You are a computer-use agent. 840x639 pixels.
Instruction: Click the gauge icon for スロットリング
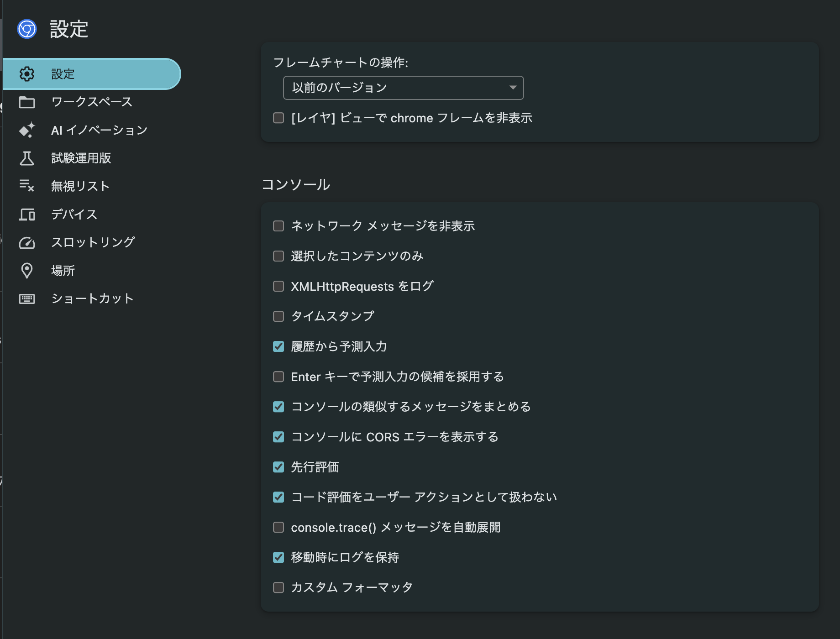(x=27, y=243)
